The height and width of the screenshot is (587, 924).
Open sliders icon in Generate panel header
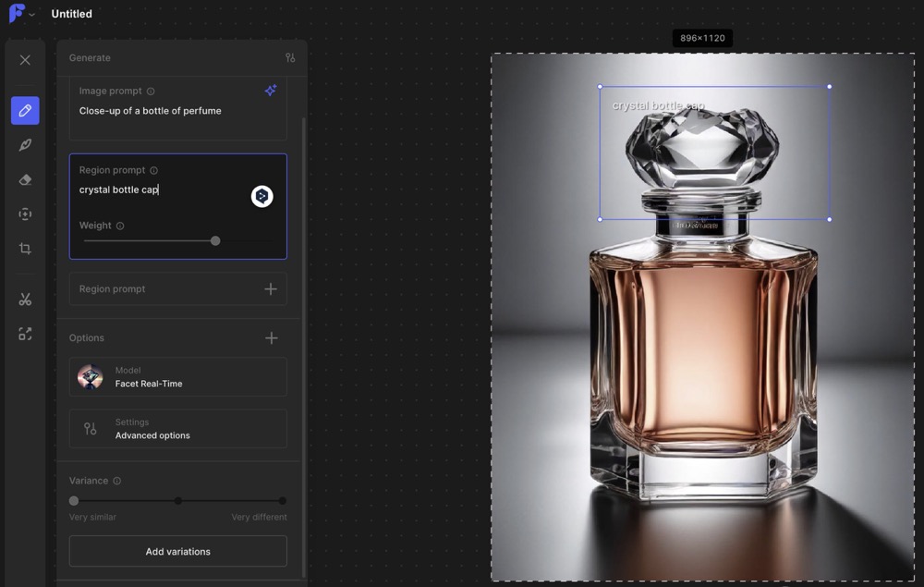(290, 57)
